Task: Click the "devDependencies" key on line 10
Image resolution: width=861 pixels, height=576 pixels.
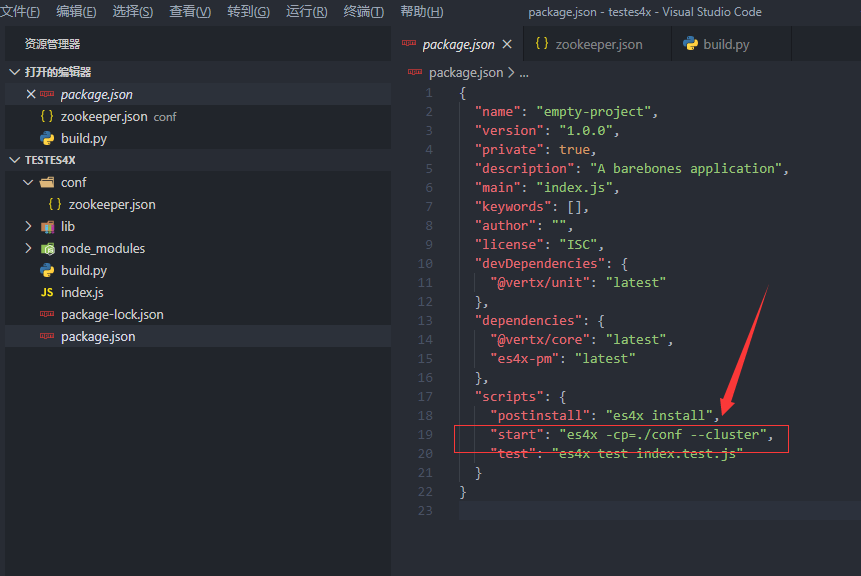Action: coord(540,263)
